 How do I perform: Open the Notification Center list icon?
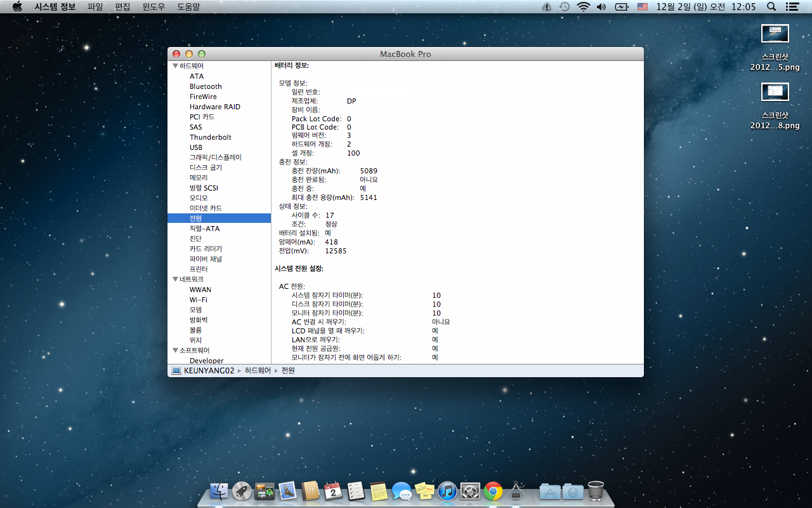(792, 7)
